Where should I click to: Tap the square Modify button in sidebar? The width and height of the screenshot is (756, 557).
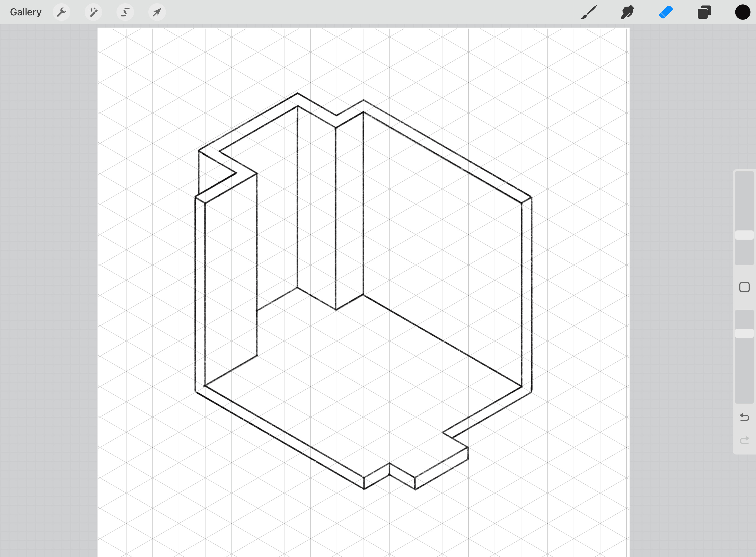pyautogui.click(x=744, y=287)
